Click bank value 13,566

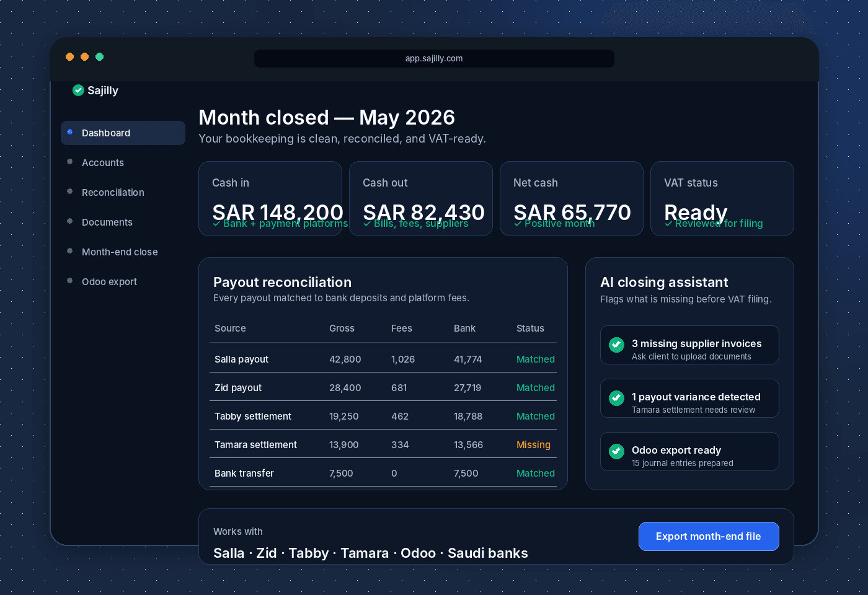(x=469, y=445)
